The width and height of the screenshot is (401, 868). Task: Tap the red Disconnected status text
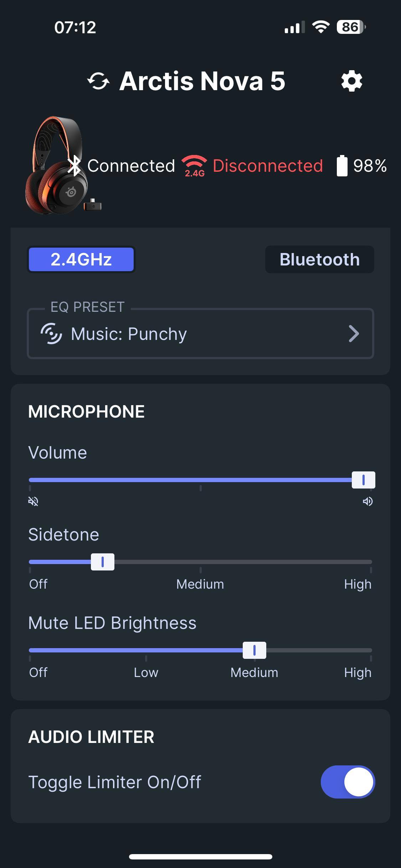pyautogui.click(x=268, y=166)
